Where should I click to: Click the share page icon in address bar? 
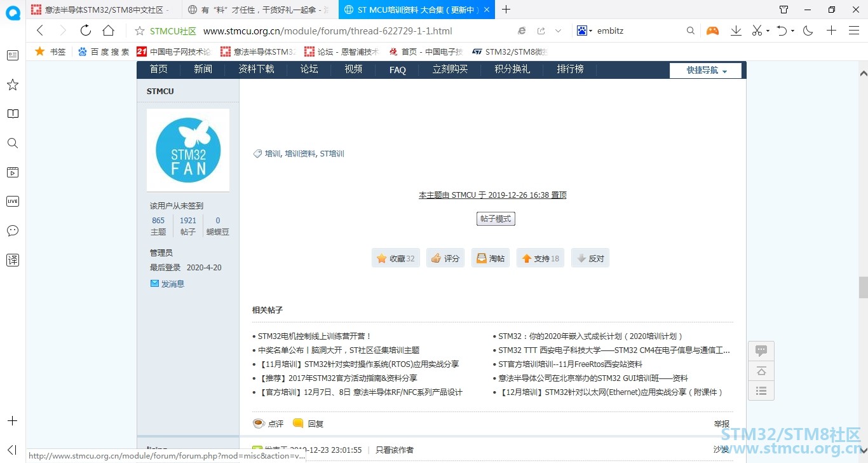click(x=541, y=31)
